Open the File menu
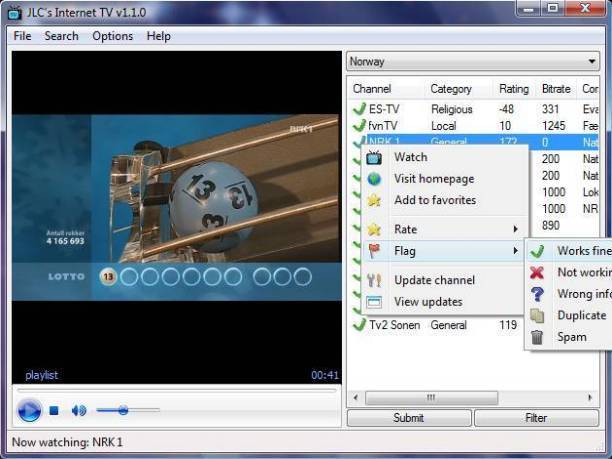 click(x=22, y=36)
